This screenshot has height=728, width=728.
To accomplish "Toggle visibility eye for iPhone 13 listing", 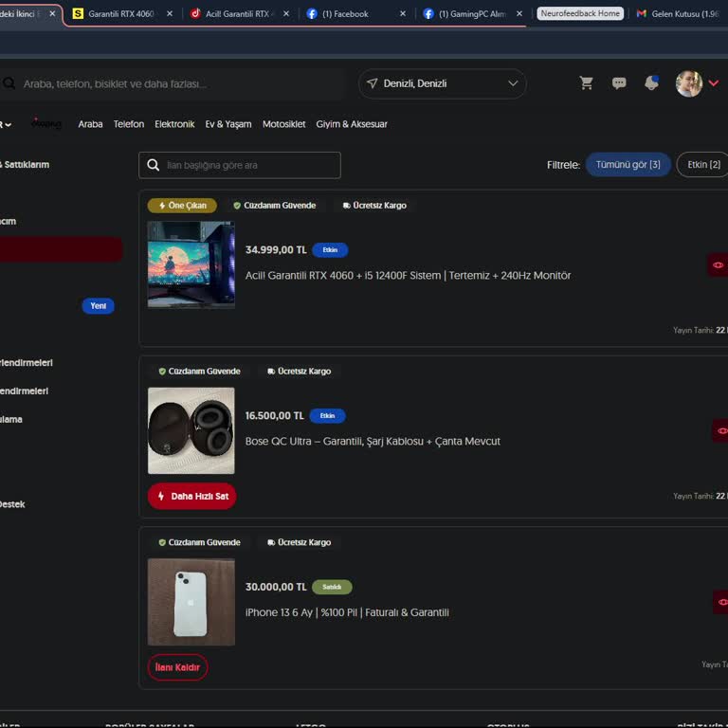I will 721,602.
